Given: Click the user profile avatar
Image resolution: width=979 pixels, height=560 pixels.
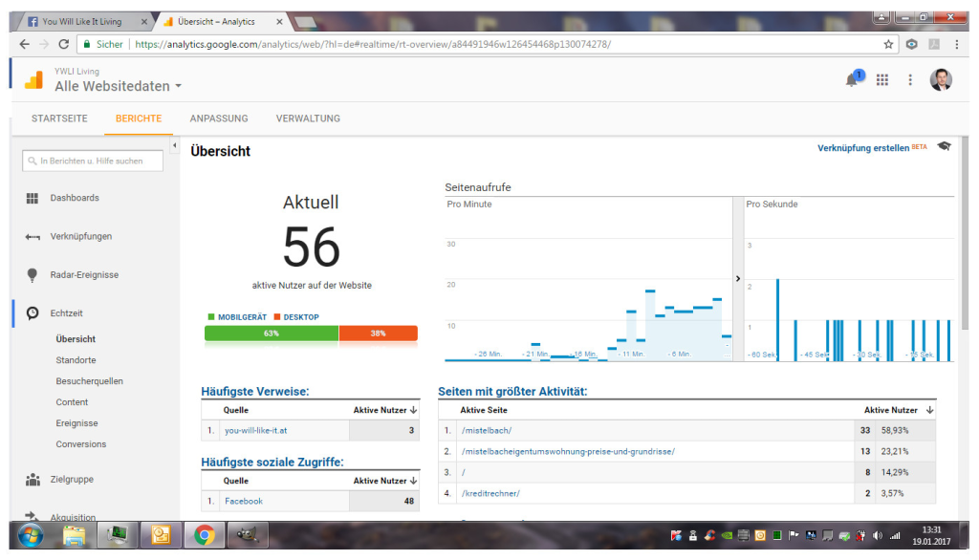Looking at the screenshot, I should (x=941, y=80).
